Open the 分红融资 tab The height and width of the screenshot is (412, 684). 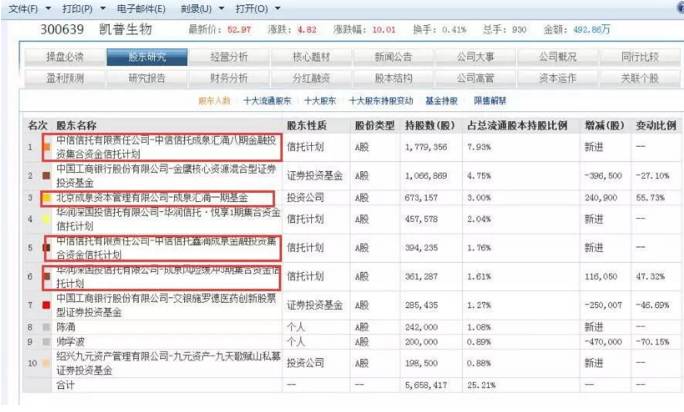click(x=311, y=78)
